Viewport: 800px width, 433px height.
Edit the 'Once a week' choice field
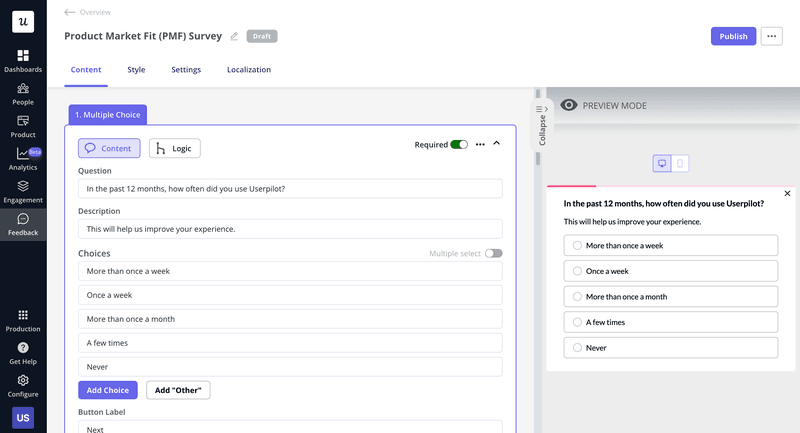click(290, 295)
